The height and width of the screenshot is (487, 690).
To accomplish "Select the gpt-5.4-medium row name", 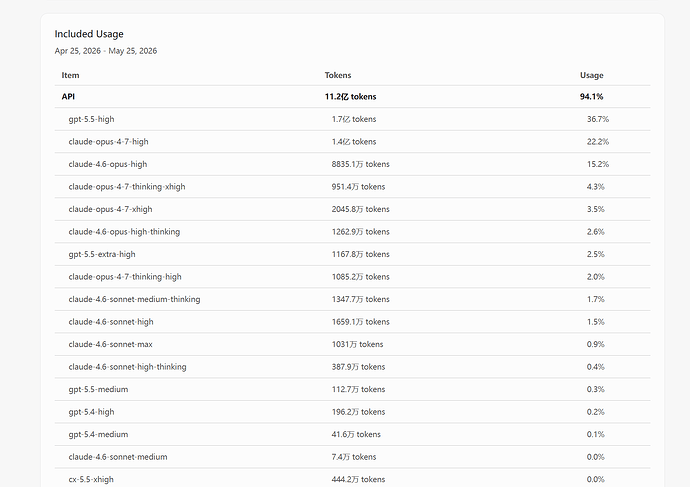I will pyautogui.click(x=98, y=434).
